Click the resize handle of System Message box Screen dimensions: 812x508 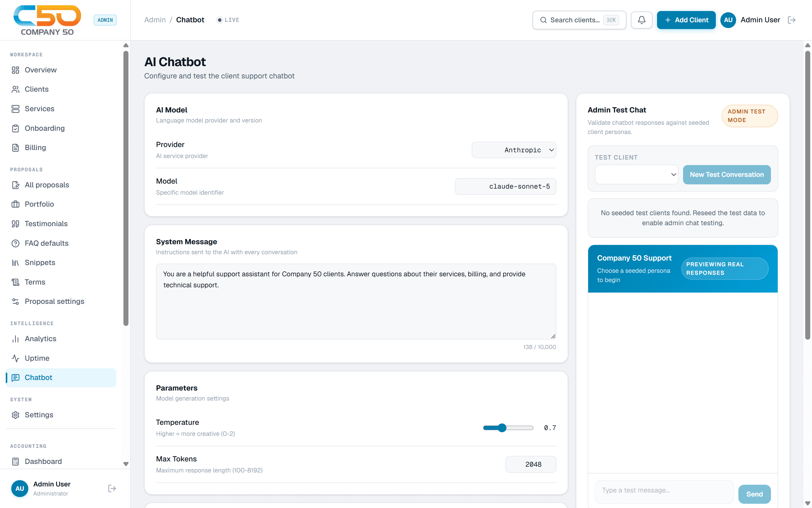tap(553, 336)
